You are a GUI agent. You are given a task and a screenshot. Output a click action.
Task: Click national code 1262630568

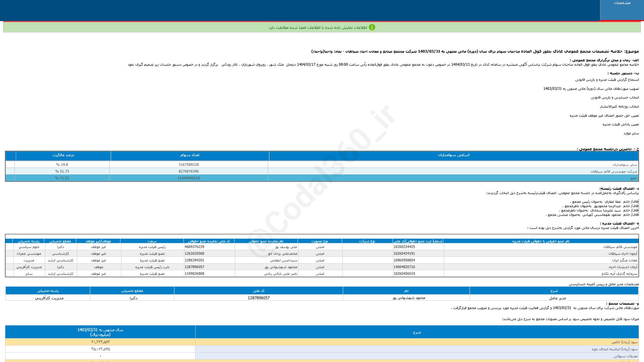(194, 254)
